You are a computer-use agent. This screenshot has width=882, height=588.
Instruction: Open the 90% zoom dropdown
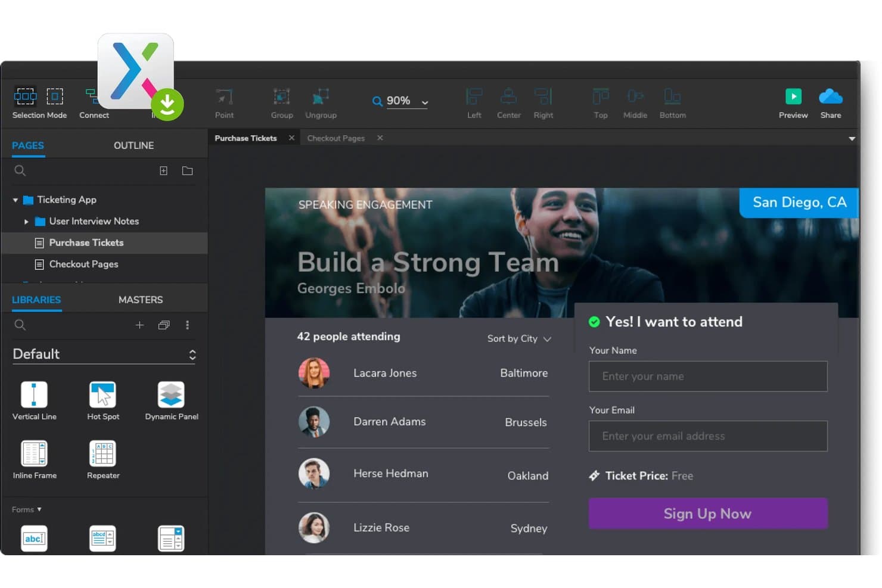400,101
